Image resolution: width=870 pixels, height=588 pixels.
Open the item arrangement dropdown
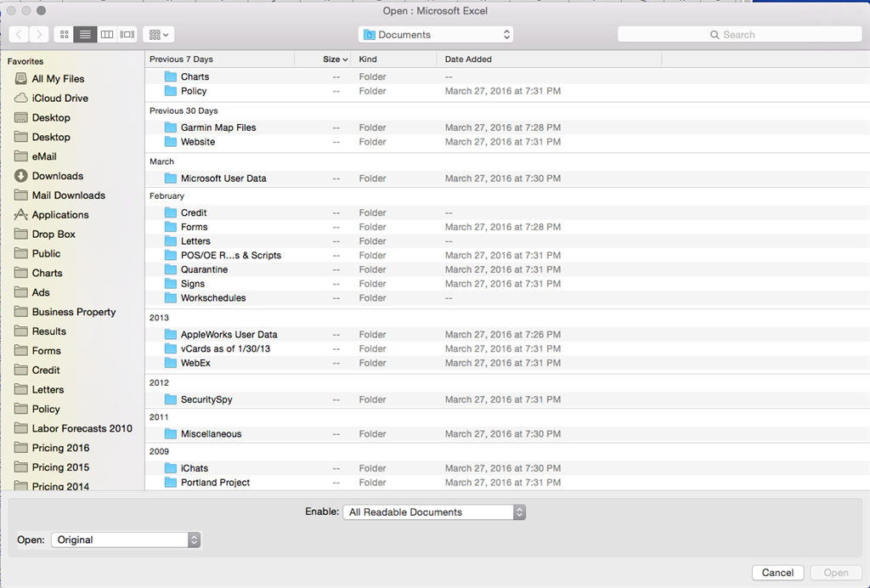click(159, 34)
